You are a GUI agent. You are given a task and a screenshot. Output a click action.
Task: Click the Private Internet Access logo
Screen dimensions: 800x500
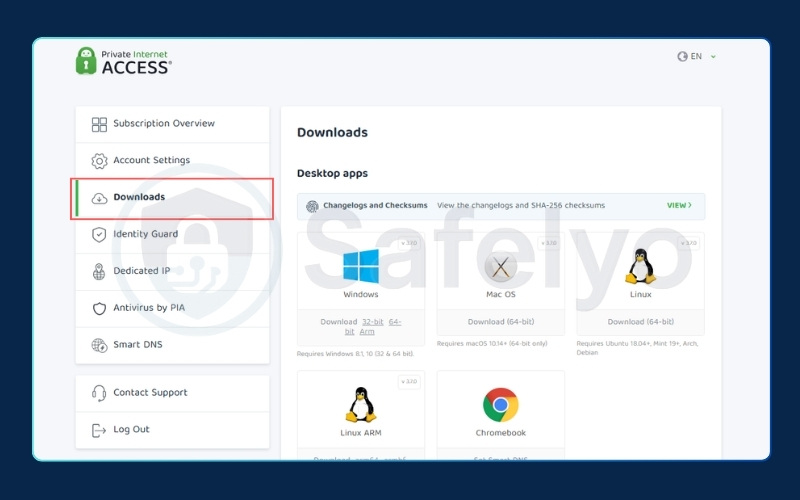pyautogui.click(x=124, y=60)
